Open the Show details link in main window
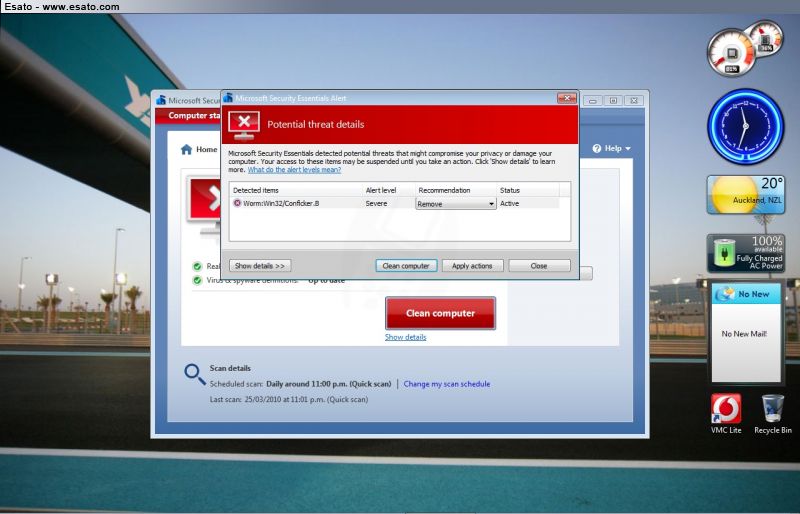 click(406, 337)
